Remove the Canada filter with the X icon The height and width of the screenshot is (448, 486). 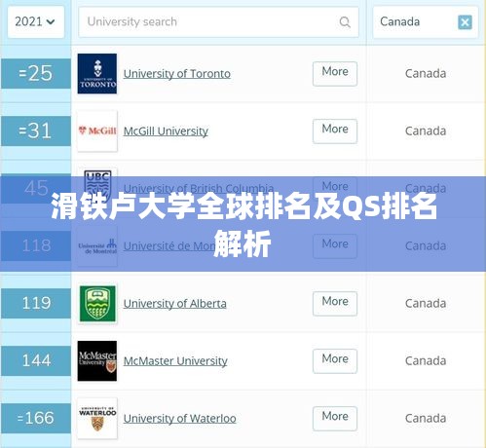pyautogui.click(x=465, y=22)
